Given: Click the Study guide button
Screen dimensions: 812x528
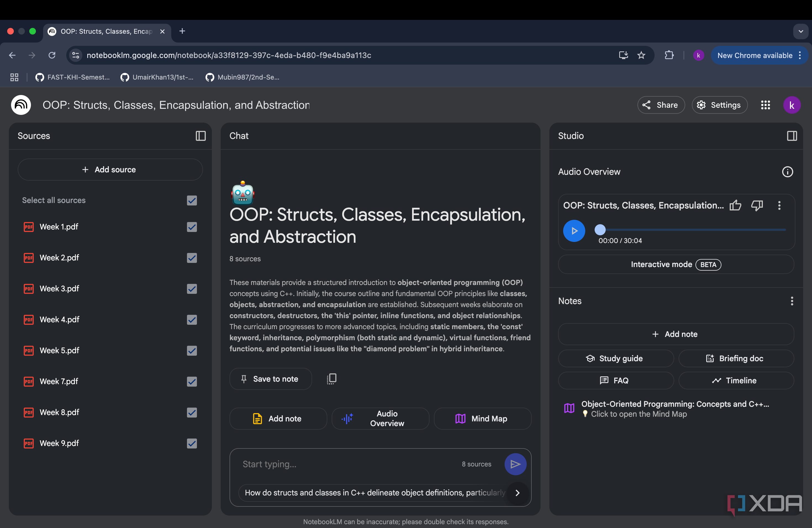Looking at the screenshot, I should 615,358.
